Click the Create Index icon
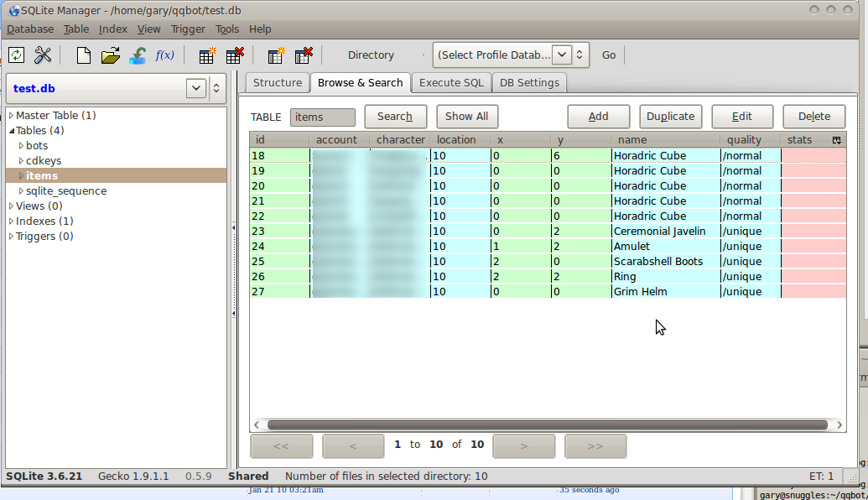868x500 pixels. pos(276,55)
